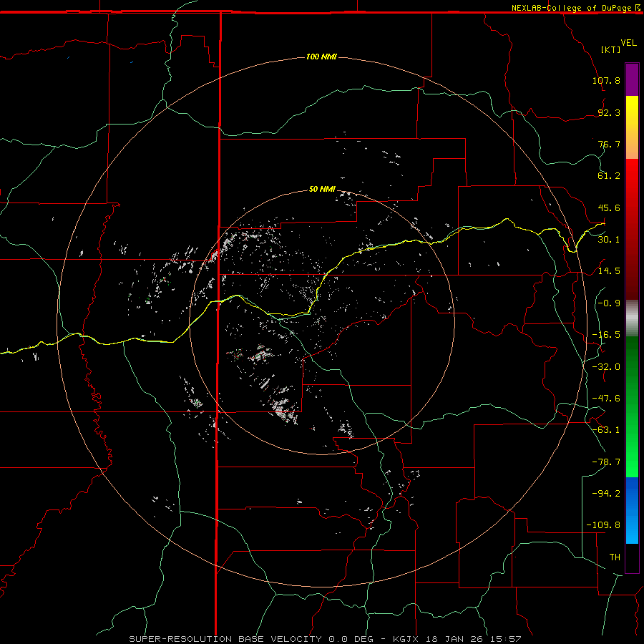The height and width of the screenshot is (644, 644).
Task: Click the 100 NMI range ring label
Action: pos(321,57)
